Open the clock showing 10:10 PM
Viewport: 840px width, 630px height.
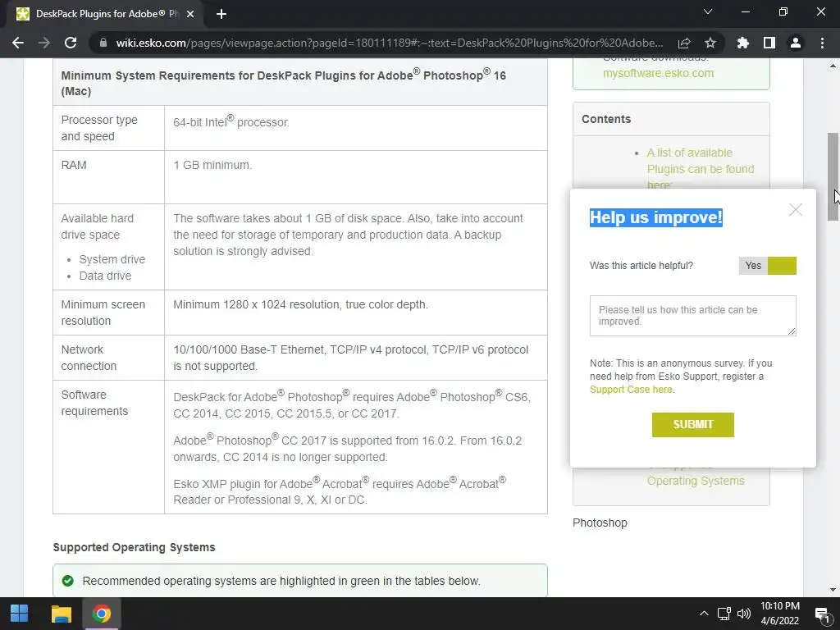tap(780, 614)
